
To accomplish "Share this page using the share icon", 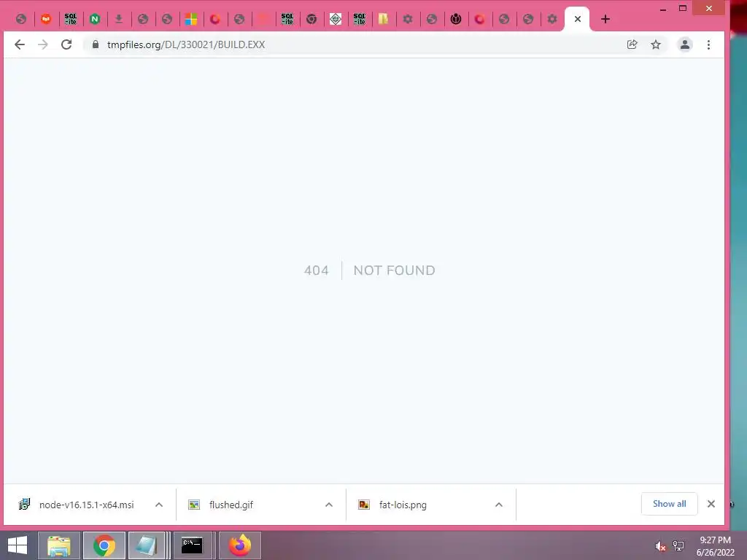I will click(x=632, y=44).
